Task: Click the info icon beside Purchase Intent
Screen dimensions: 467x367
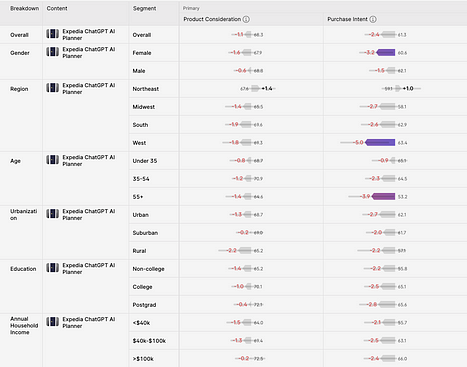Action: point(373,19)
